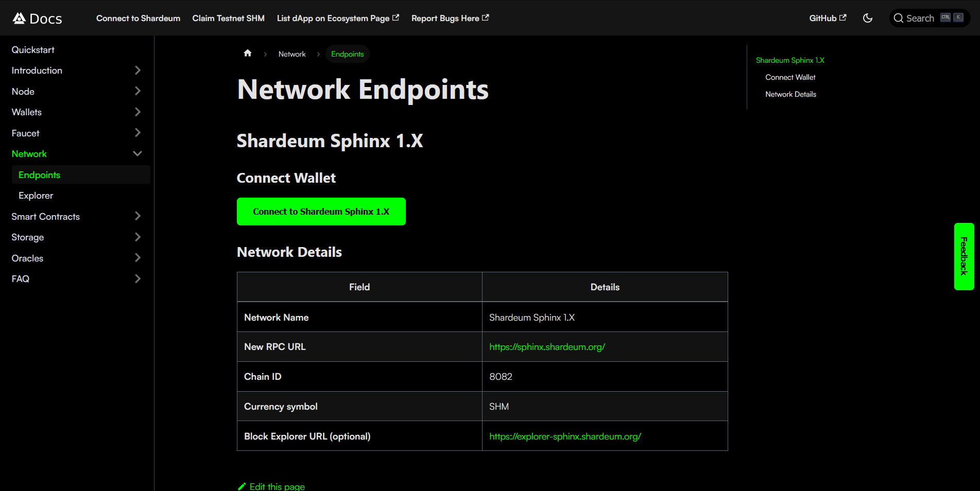The height and width of the screenshot is (491, 980).
Task: Expand Wallets chevron in sidebar
Action: coord(137,112)
